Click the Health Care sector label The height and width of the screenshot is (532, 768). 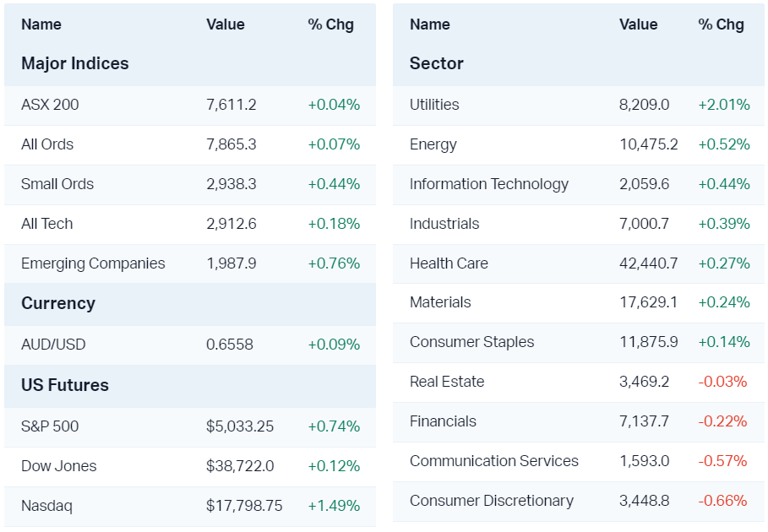click(449, 263)
